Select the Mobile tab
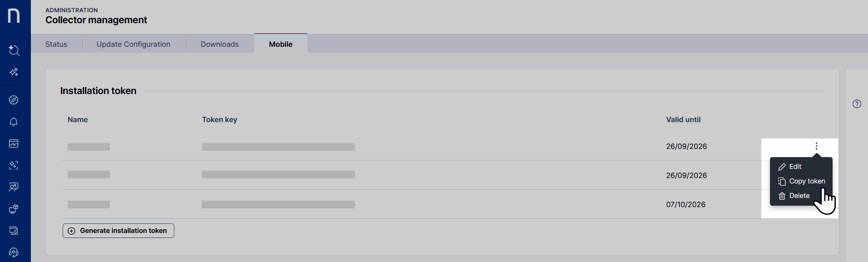 coord(281,44)
